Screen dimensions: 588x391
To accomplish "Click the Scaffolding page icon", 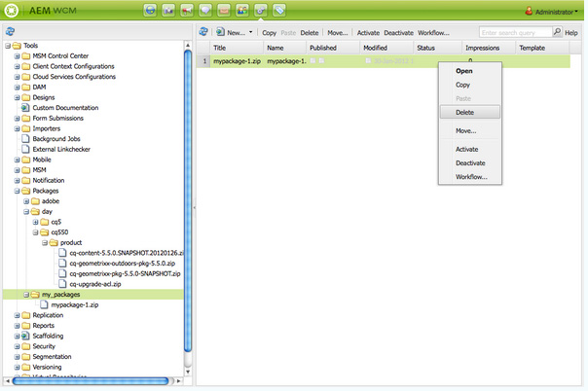I will click(x=25, y=336).
